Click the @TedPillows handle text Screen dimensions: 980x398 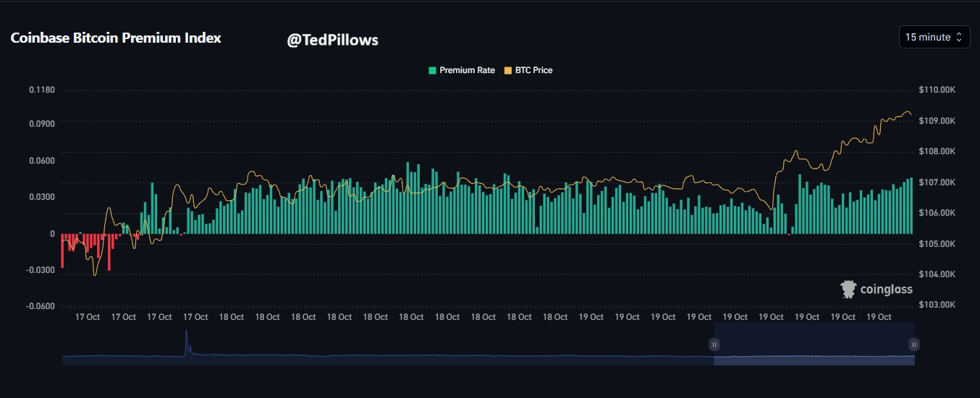[x=332, y=40]
